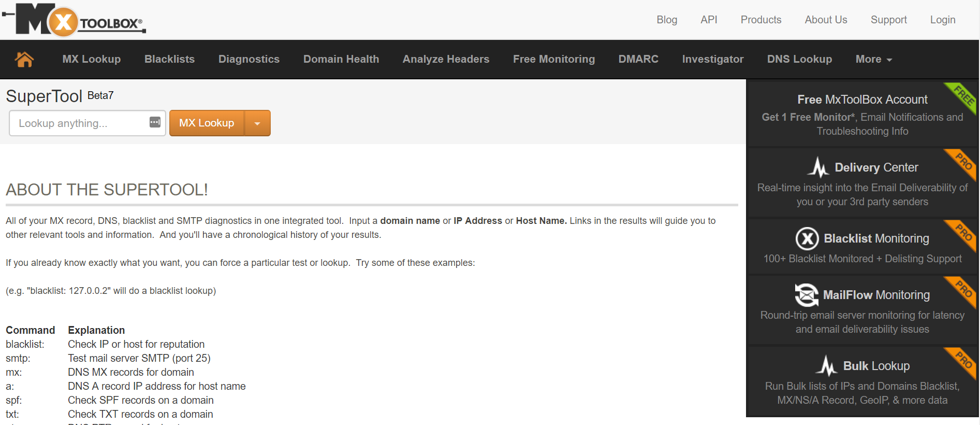Screen dimensions: 980x425
Task: Click 'DNS MX records for domain'
Action: pos(131,372)
